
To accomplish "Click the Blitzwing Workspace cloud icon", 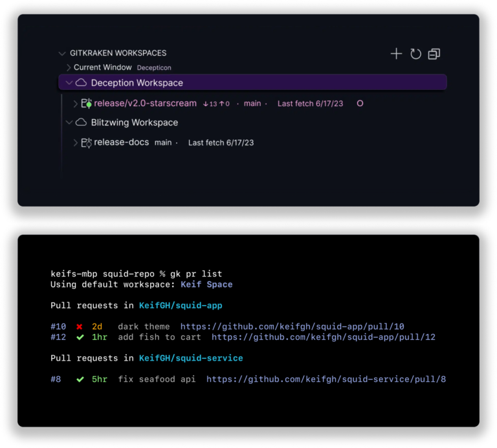I will click(81, 122).
